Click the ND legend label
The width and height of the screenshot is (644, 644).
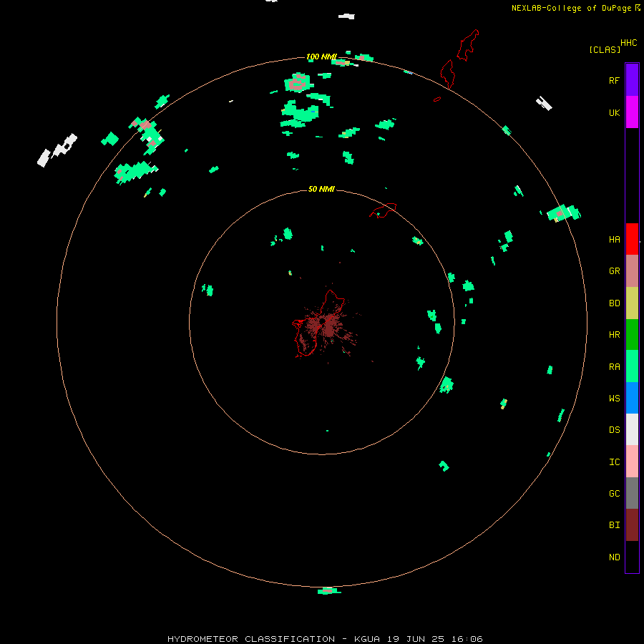coord(614,557)
